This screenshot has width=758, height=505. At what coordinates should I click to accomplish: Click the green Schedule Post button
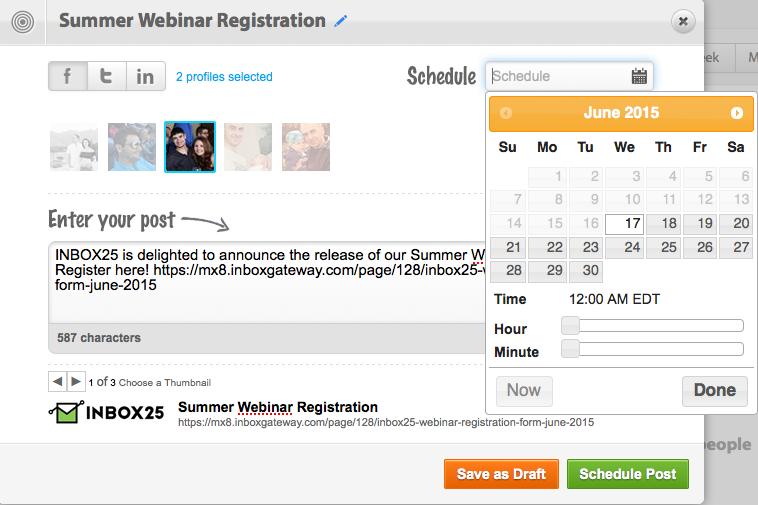[627, 474]
